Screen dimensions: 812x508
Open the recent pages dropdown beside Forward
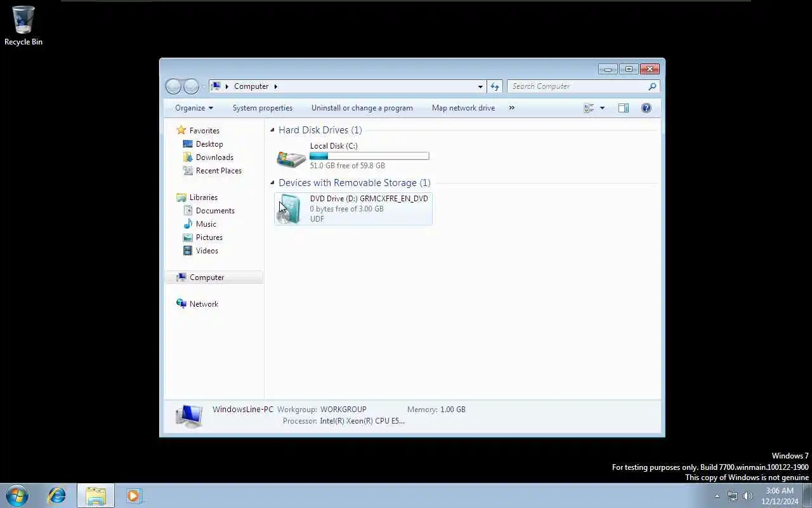[x=204, y=86]
